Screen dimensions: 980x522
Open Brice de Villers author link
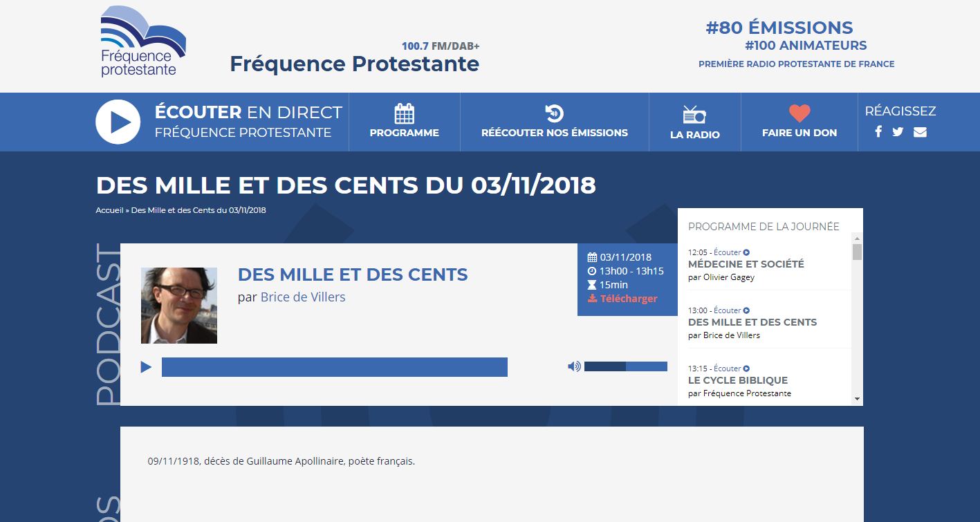tap(303, 297)
